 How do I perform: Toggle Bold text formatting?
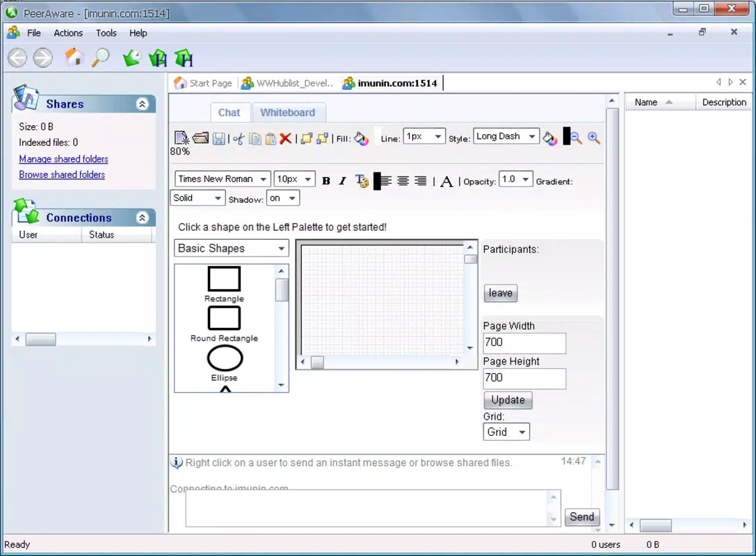point(326,181)
